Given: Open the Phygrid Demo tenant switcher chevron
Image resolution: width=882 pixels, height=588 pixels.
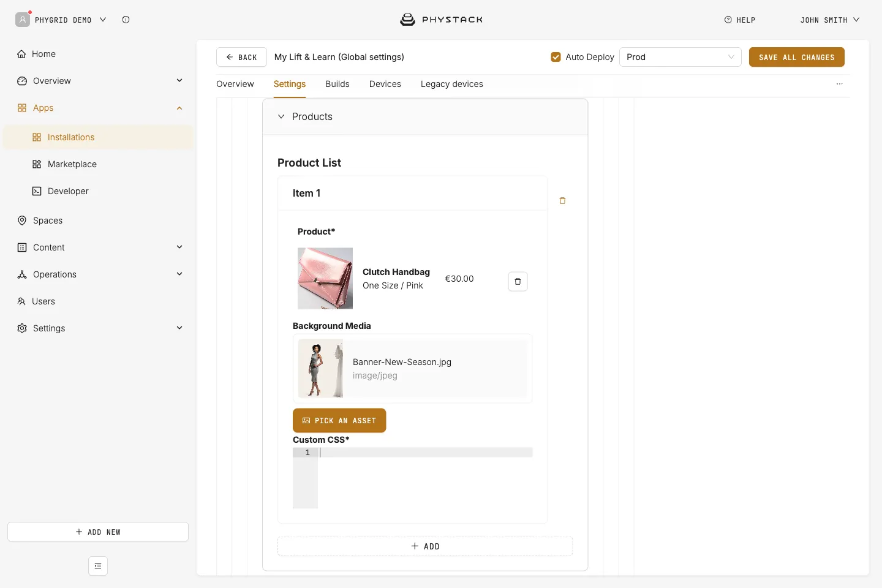Looking at the screenshot, I should click(x=103, y=20).
